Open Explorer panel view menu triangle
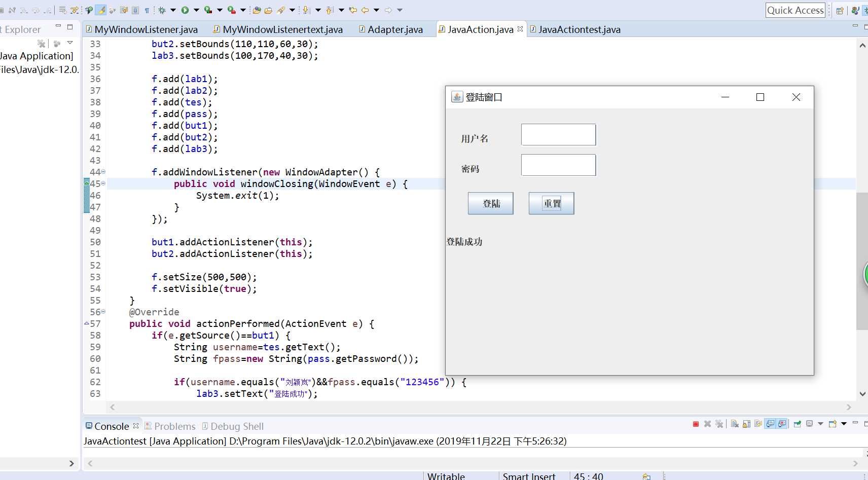The width and height of the screenshot is (868, 480). coord(70,43)
